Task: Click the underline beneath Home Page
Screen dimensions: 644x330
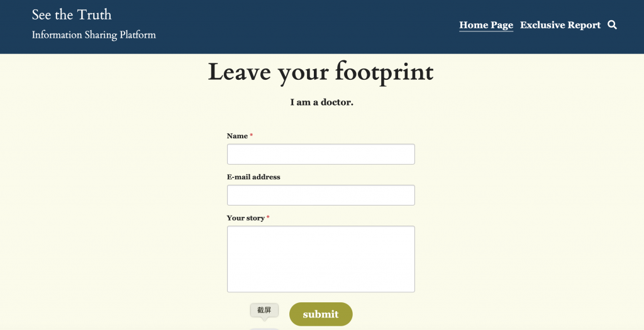Action: click(x=486, y=31)
